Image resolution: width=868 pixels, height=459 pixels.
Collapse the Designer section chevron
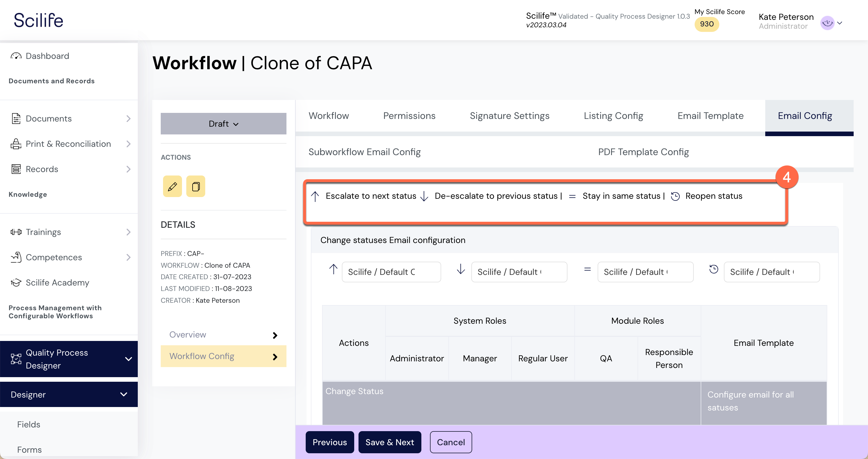click(124, 394)
